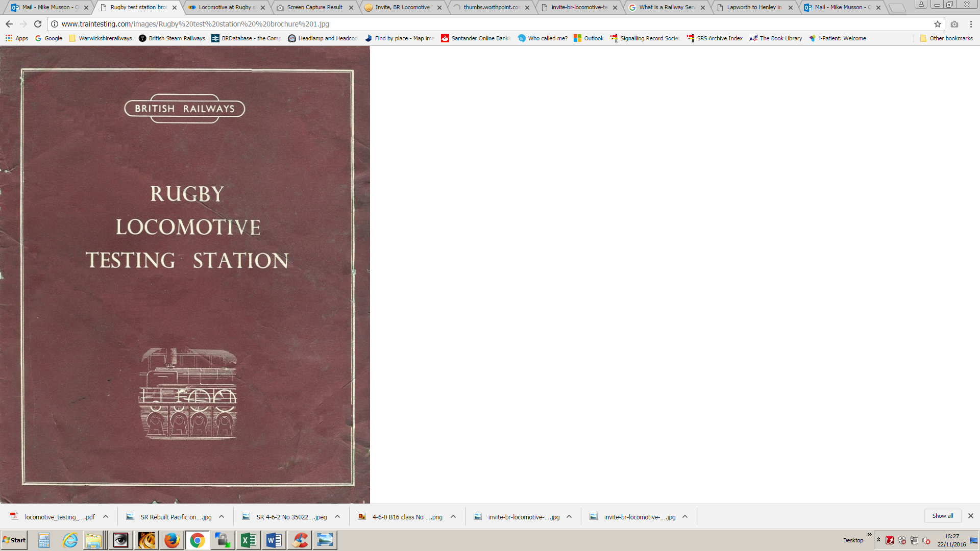Open Excel from the taskbar
980x551 pixels.
(x=249, y=540)
